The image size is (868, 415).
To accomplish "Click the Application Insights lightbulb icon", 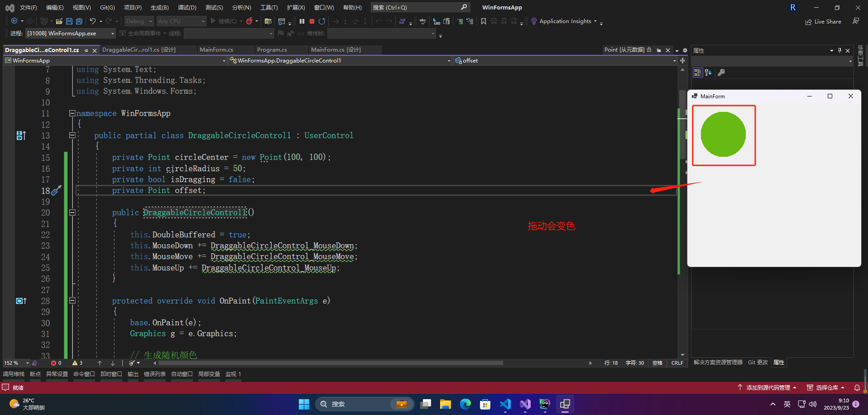I will pos(534,21).
